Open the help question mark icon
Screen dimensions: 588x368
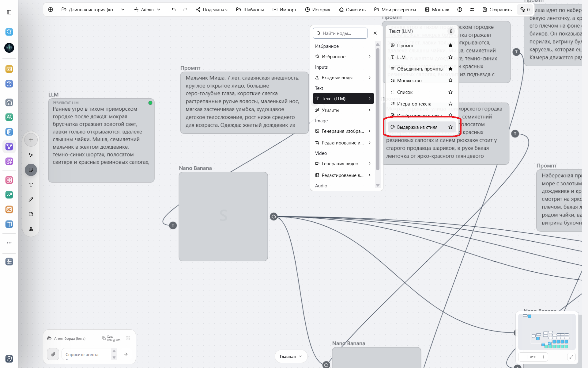(460, 10)
